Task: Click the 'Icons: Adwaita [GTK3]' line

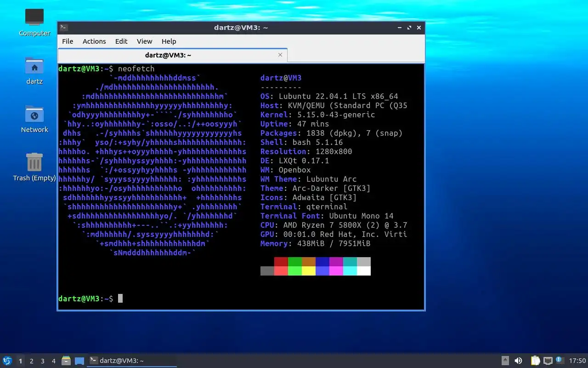Action: pyautogui.click(x=309, y=197)
